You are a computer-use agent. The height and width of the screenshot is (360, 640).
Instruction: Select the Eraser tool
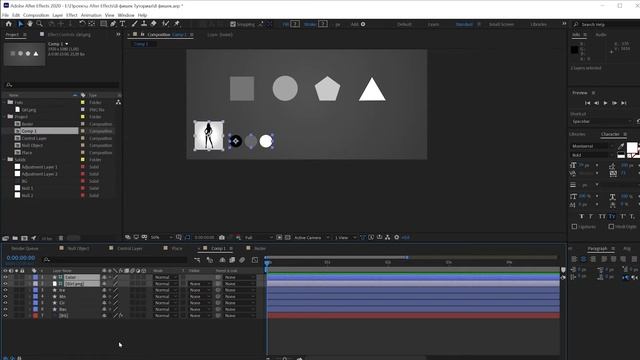tap(153, 24)
